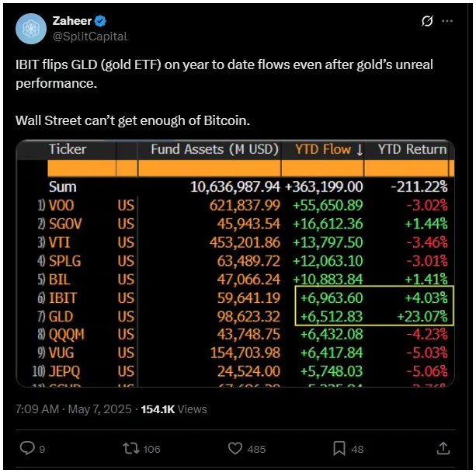Screen dimensions: 476x473
Task: Like the tweet with heart icon
Action: point(235,448)
